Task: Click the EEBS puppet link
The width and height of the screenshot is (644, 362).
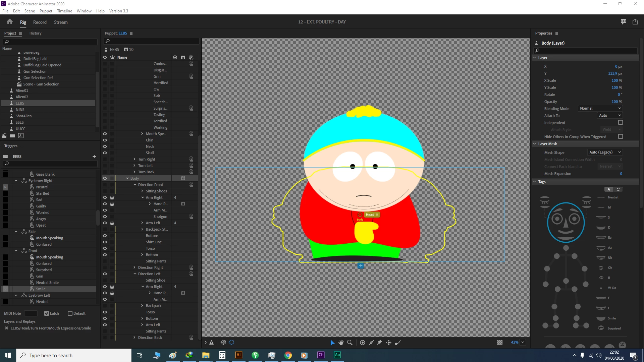Action: 123,33
